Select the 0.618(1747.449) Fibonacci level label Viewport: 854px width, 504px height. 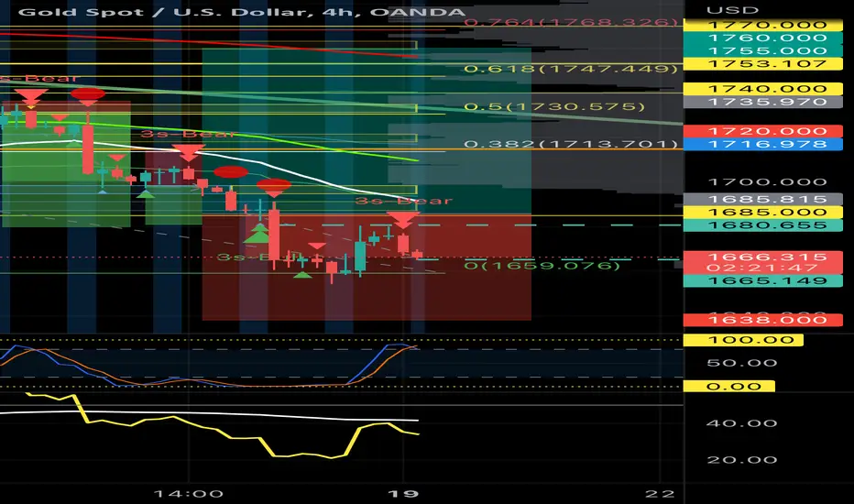pos(571,69)
